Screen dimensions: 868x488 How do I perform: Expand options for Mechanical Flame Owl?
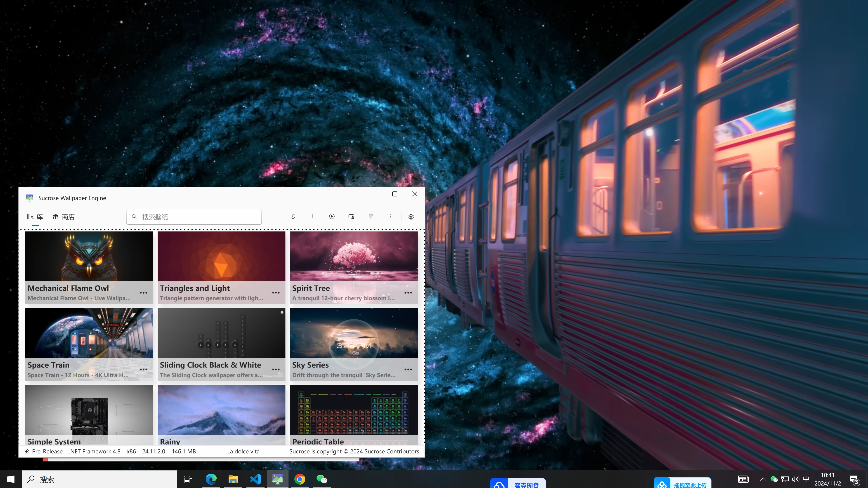(x=144, y=293)
